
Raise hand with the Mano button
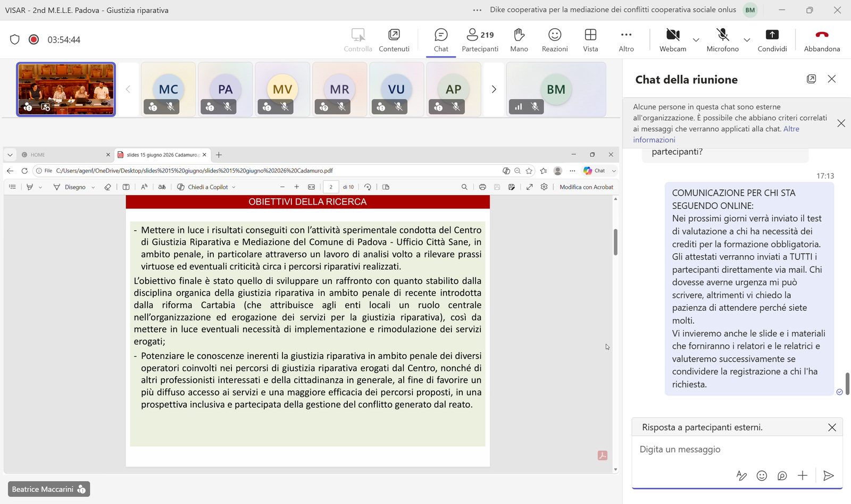tap(519, 40)
